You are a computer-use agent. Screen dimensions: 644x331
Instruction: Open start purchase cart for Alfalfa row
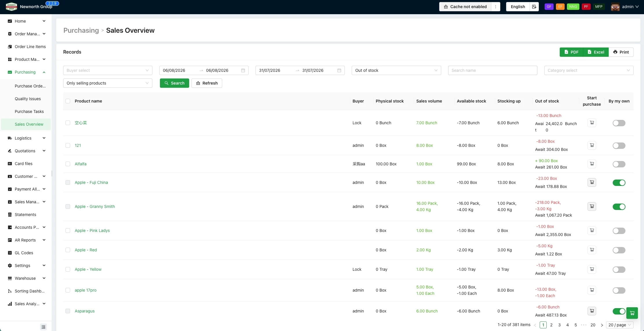(592, 164)
